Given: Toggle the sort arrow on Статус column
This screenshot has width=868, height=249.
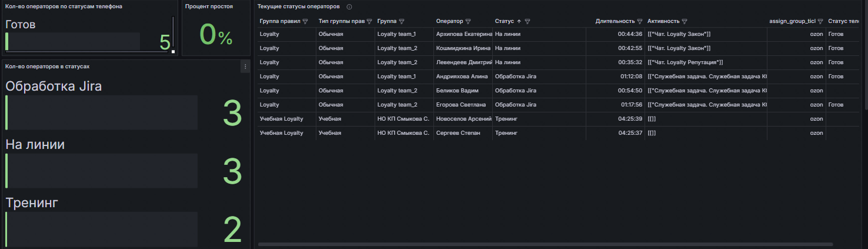Looking at the screenshot, I should pyautogui.click(x=519, y=21).
